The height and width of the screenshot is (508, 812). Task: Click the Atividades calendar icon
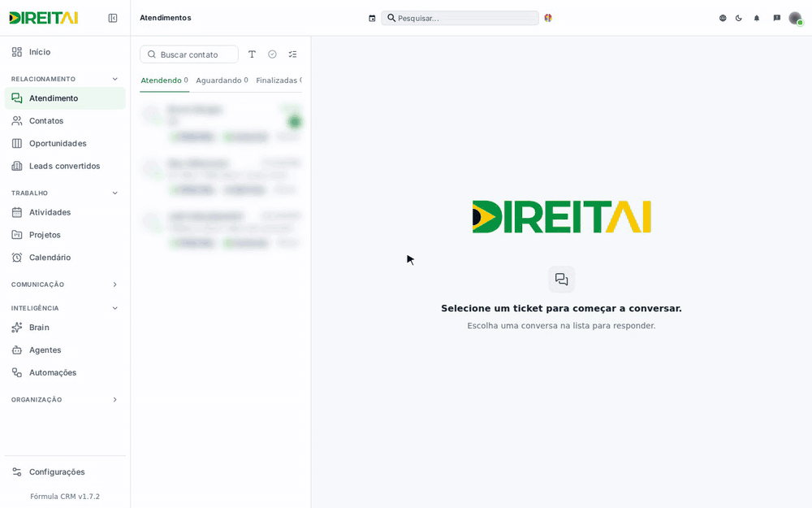[x=17, y=212]
